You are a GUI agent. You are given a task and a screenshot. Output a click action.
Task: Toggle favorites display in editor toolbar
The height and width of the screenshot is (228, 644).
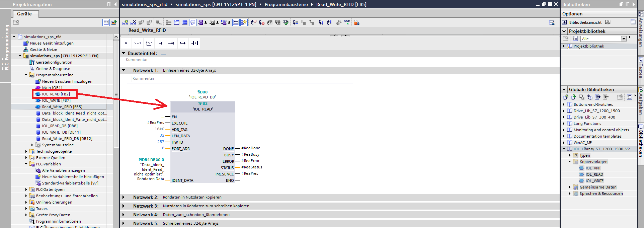[244, 22]
